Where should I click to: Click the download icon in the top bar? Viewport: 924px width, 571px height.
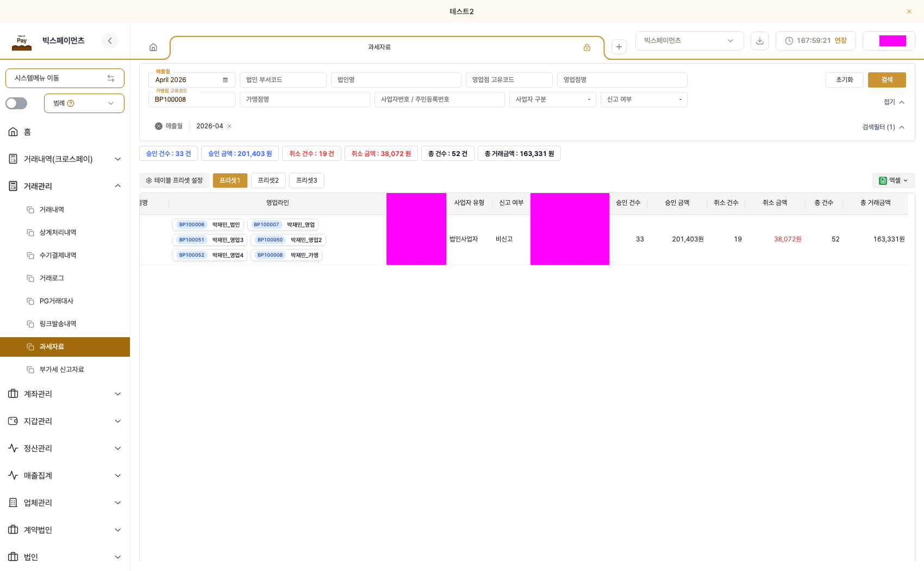pos(760,41)
